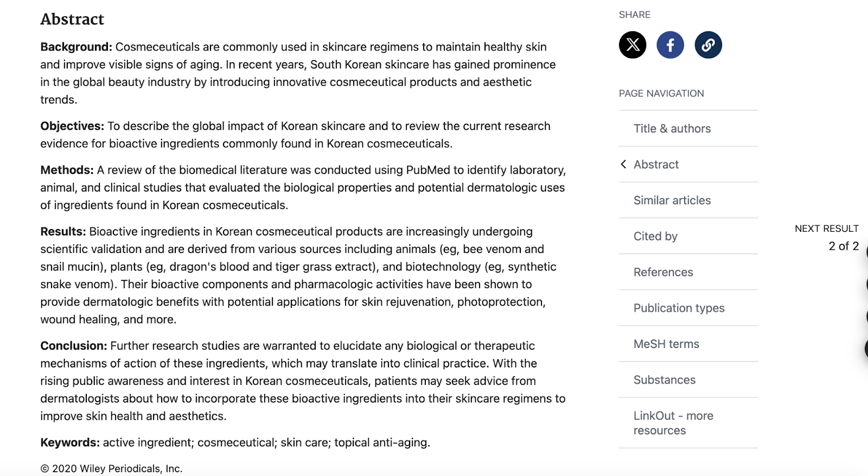Click the bottom dark floating button at right edge

[866, 348]
